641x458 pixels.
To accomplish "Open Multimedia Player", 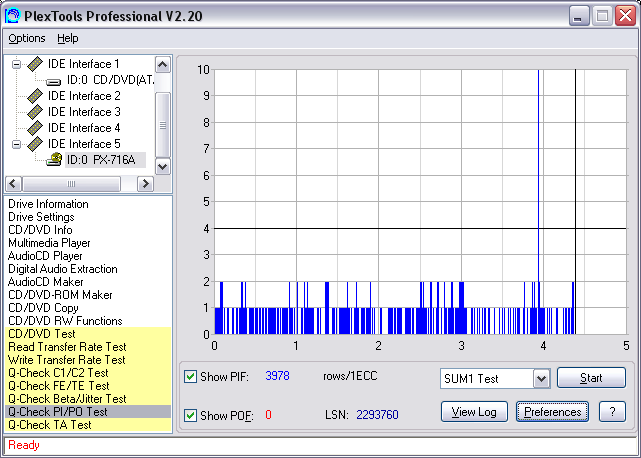I will 49,243.
